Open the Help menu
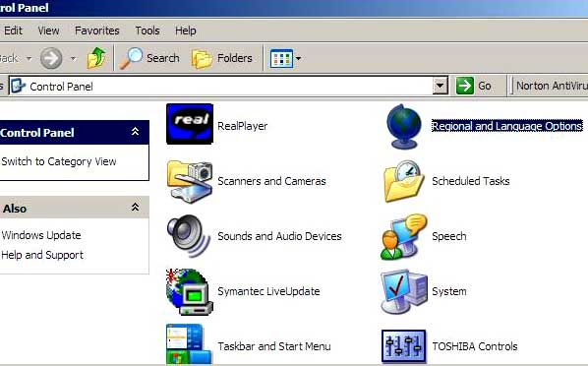 tap(186, 30)
